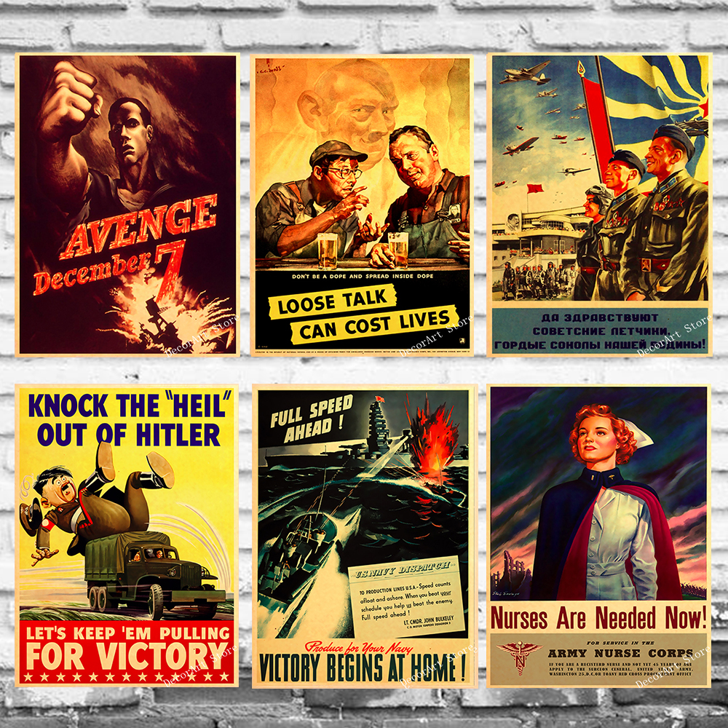Open the Avenge December 7 poster
Screen dimensions: 728x728
pos(127,205)
